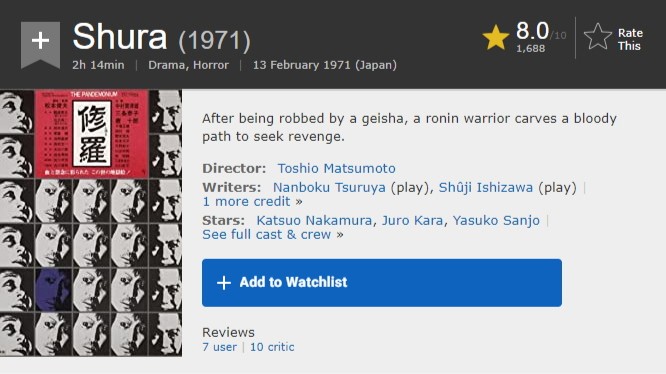Open the Shura movie poster
This screenshot has width=666, height=374.
pos(91,223)
